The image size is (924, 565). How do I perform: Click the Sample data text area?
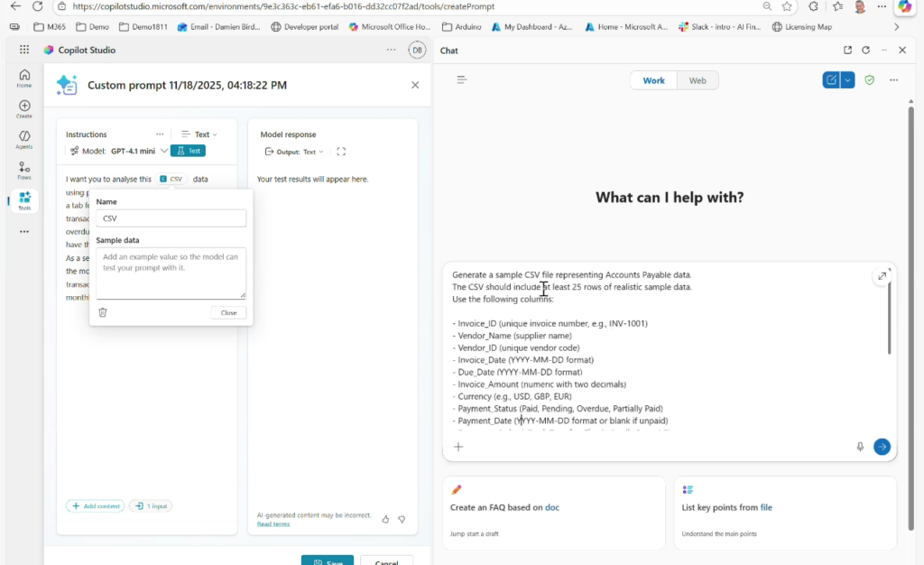point(171,273)
